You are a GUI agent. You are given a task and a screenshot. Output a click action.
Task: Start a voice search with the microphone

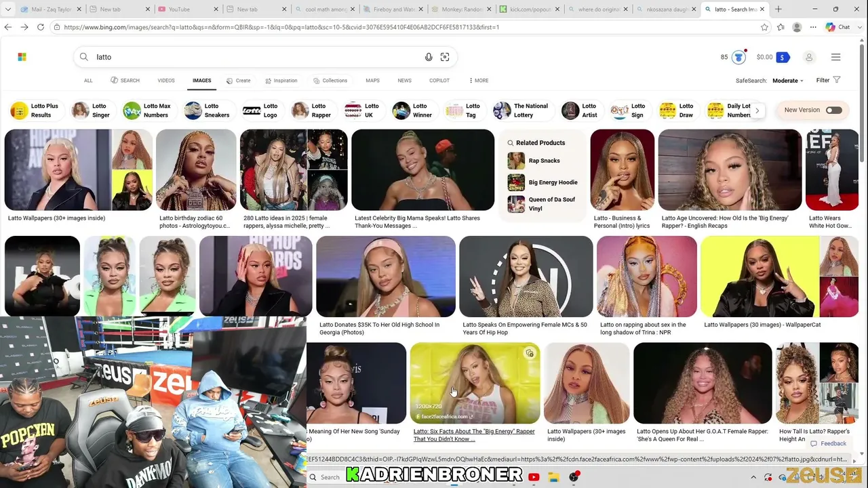(429, 57)
